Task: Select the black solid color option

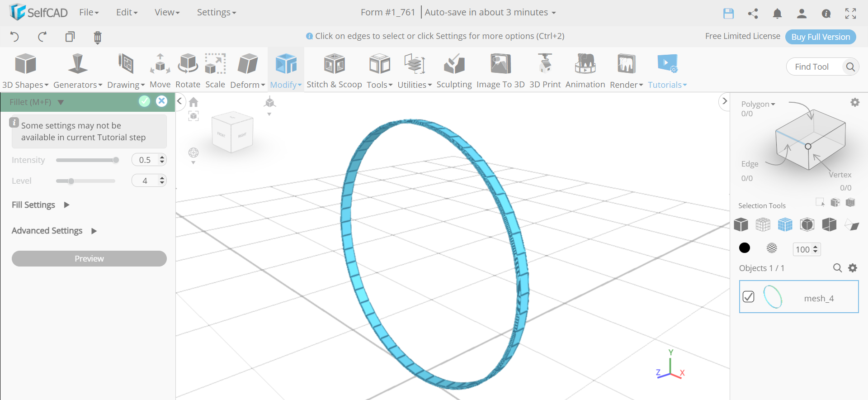Action: click(x=745, y=248)
